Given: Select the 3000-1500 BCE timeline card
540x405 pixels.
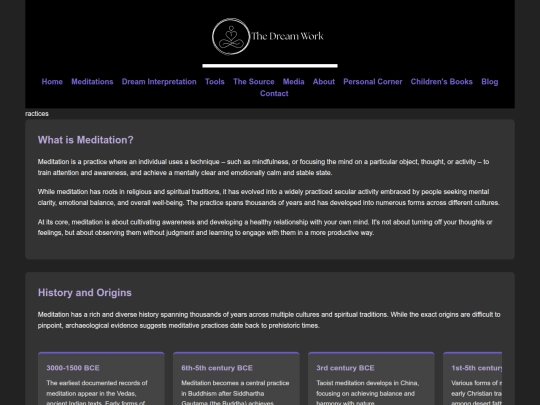Looking at the screenshot, I should tap(101, 378).
